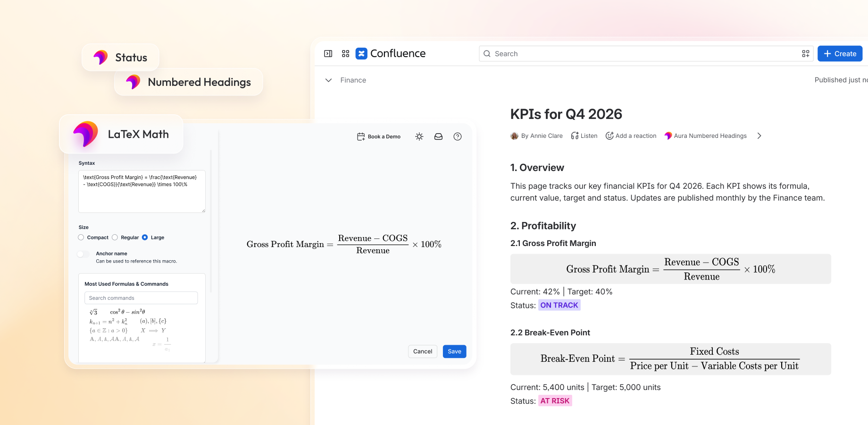
Task: Click the Status app badge icon
Action: [x=100, y=58]
